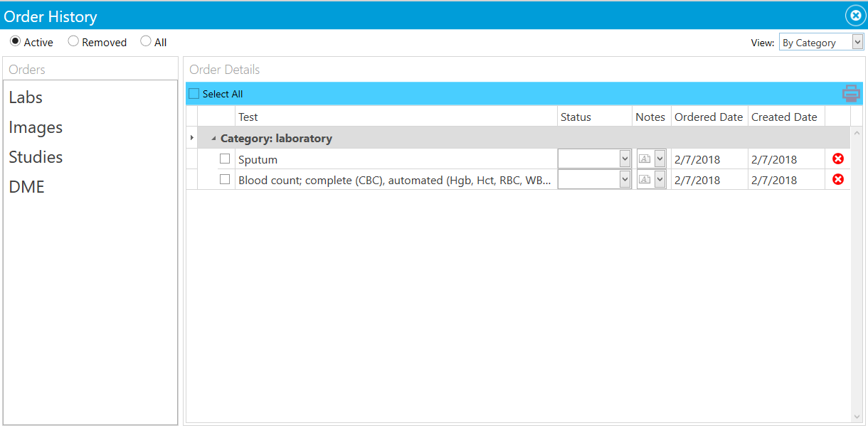
Task: Open the notes icon for the Blood count order
Action: (645, 179)
